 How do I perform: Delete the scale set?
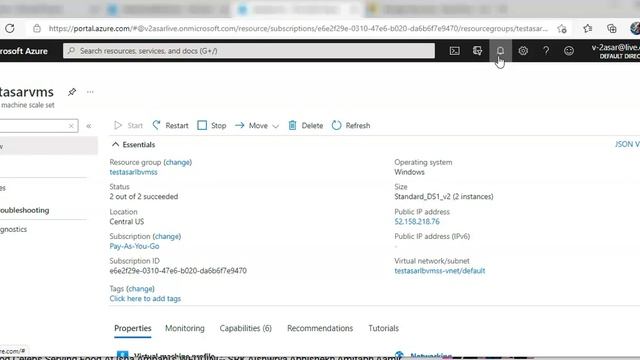(x=305, y=125)
